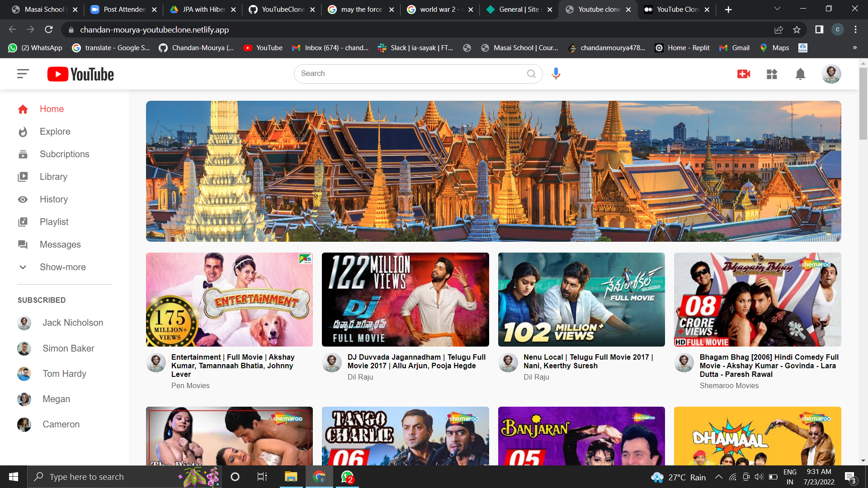The image size is (868, 488).
Task: Open File Explorer from taskbar
Action: pos(291,477)
